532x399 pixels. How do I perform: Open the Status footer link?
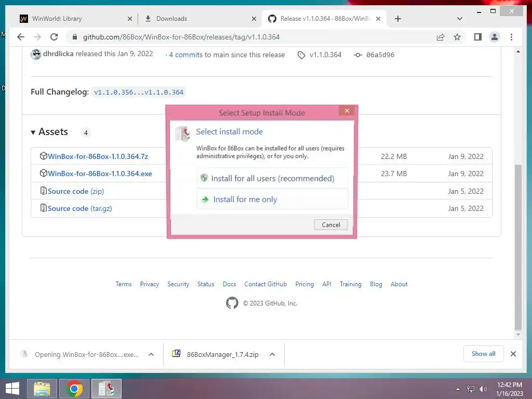pos(206,284)
